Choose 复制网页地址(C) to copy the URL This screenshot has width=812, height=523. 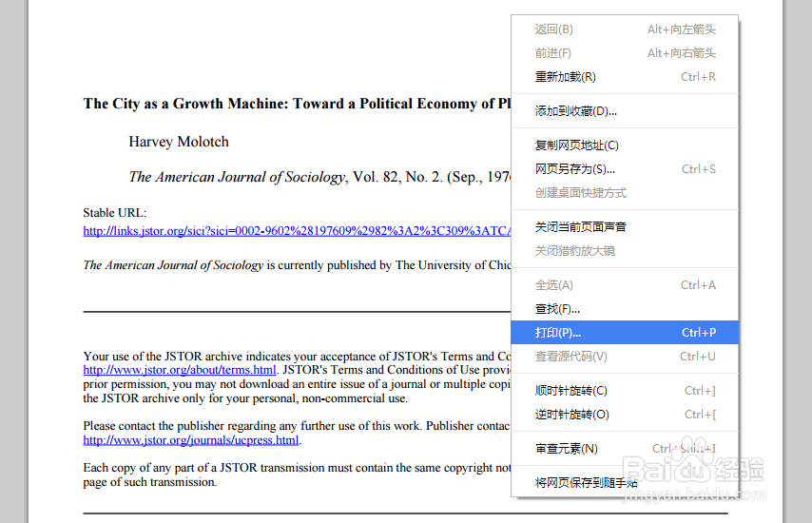tap(625, 145)
